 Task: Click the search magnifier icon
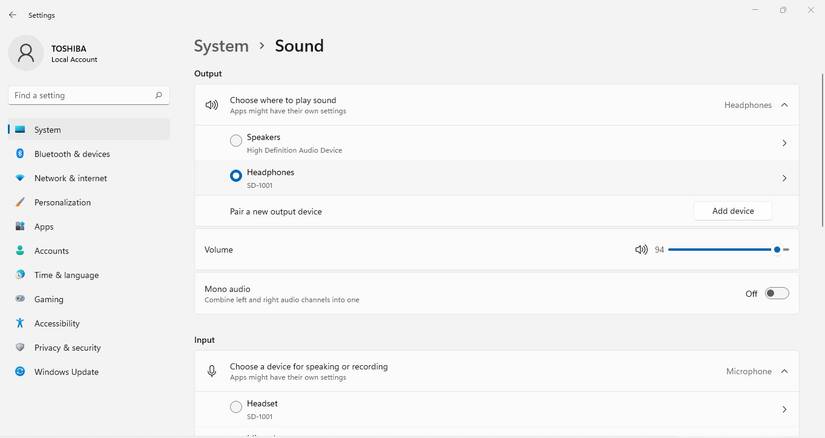click(x=158, y=95)
